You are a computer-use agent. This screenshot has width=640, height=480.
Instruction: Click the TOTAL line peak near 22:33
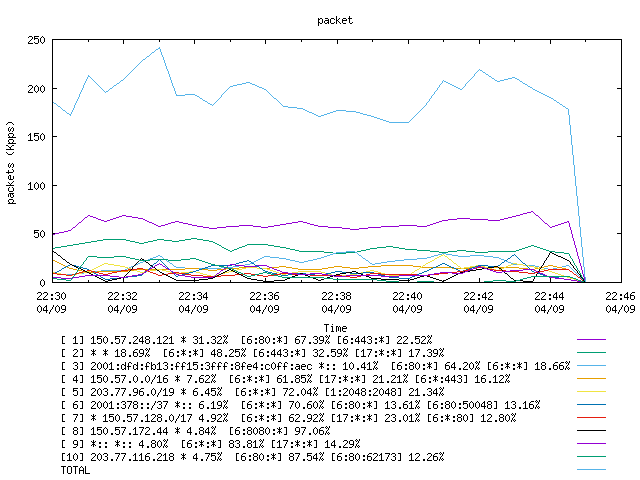point(159,48)
